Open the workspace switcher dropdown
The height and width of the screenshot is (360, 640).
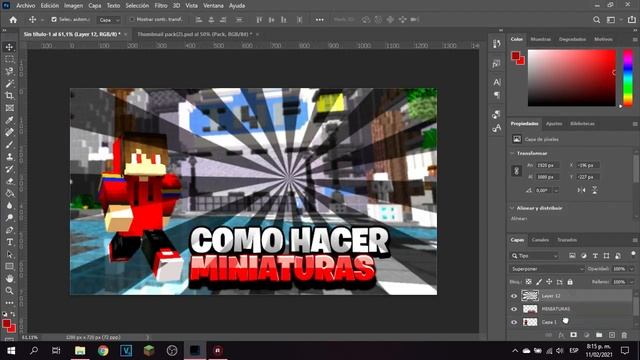coord(613,20)
